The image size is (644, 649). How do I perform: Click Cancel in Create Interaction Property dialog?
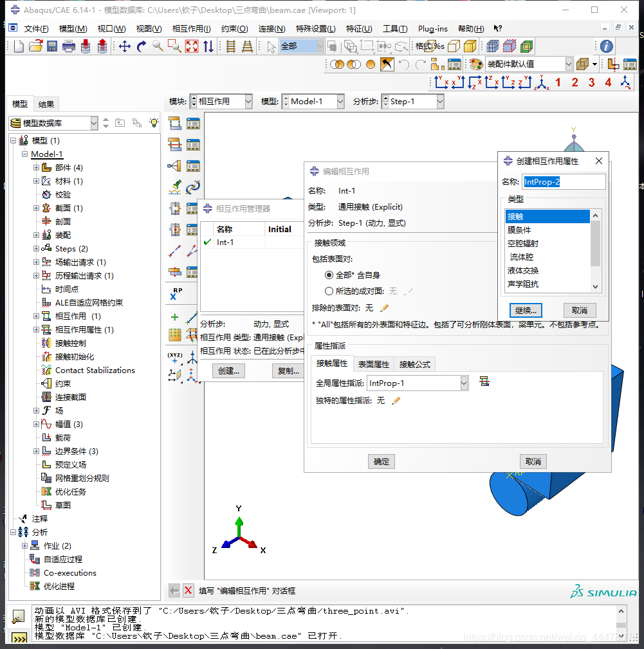tap(580, 311)
